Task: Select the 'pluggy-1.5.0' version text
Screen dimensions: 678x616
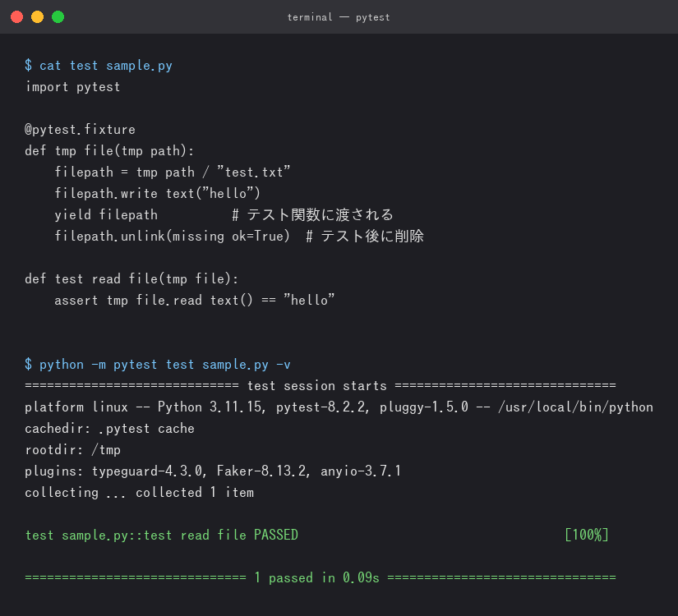Action: pyautogui.click(x=424, y=407)
